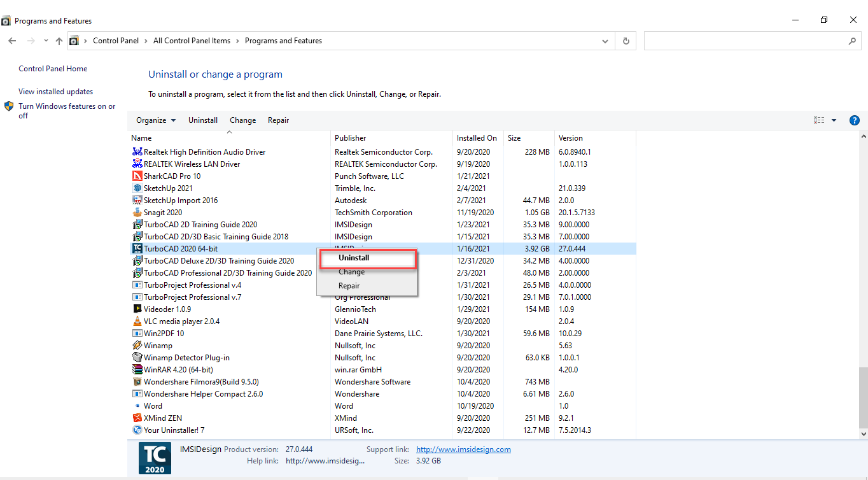Click the TurboCAD 2D/3D Basic Training Guide 2018 icon
The width and height of the screenshot is (868, 480).
tap(137, 237)
